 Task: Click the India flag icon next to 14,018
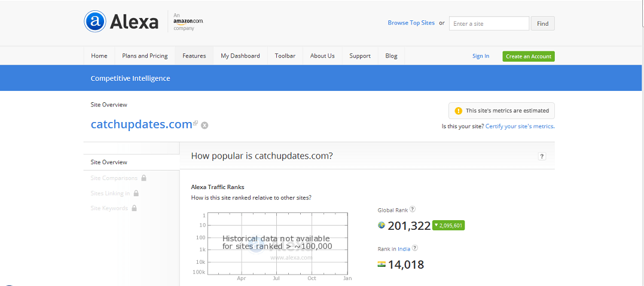click(x=381, y=264)
